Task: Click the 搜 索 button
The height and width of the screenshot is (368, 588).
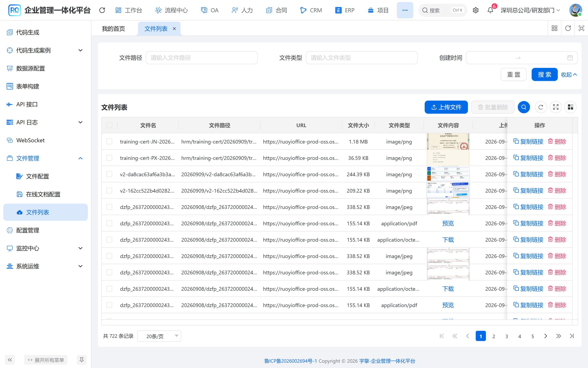Action: (545, 74)
